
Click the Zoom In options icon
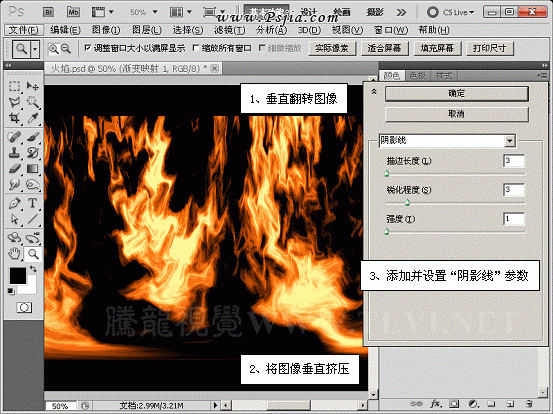54,49
